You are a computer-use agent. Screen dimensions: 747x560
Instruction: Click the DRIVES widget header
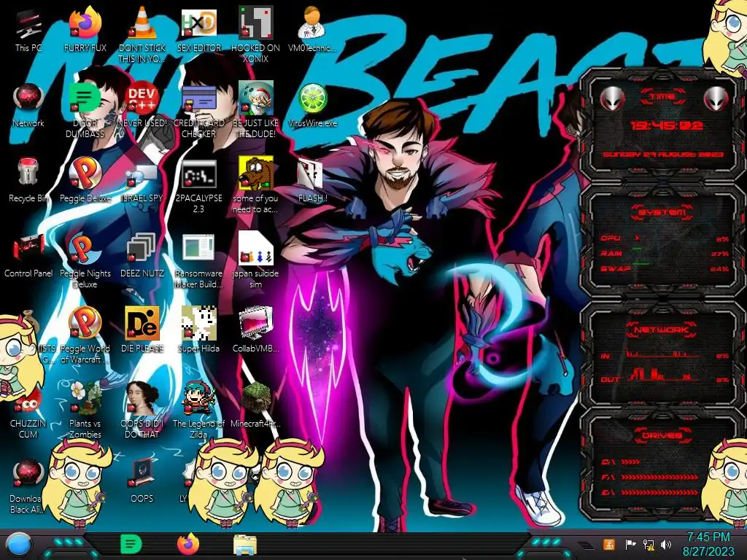coord(662,435)
